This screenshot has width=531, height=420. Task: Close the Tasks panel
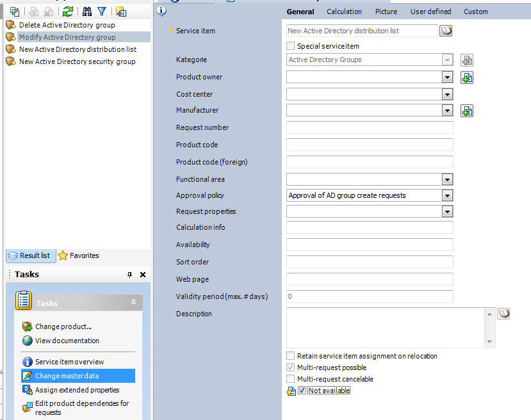(143, 275)
